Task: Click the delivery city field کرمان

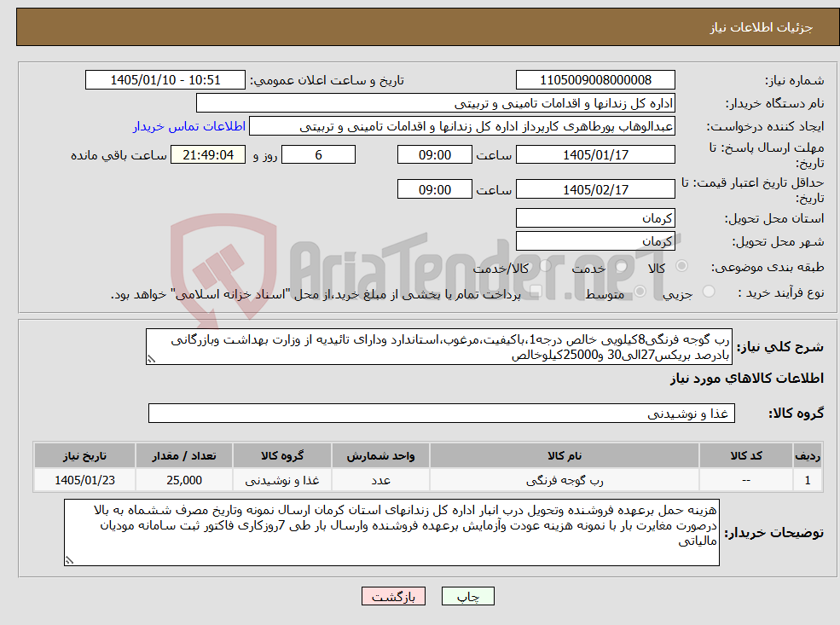Action: [595, 241]
